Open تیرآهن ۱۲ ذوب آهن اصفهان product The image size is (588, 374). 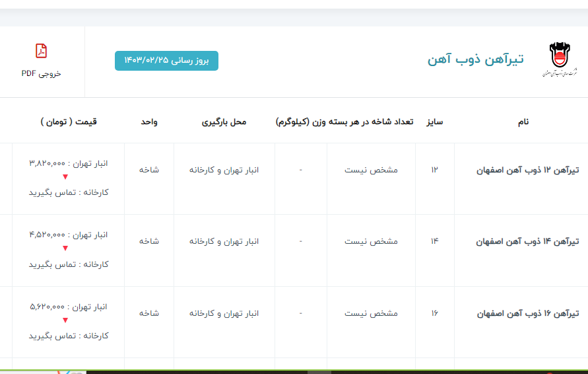pos(527,170)
